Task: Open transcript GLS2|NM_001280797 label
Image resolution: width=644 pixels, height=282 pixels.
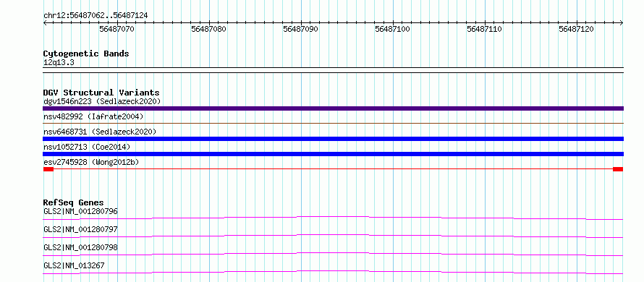Action: [80, 229]
